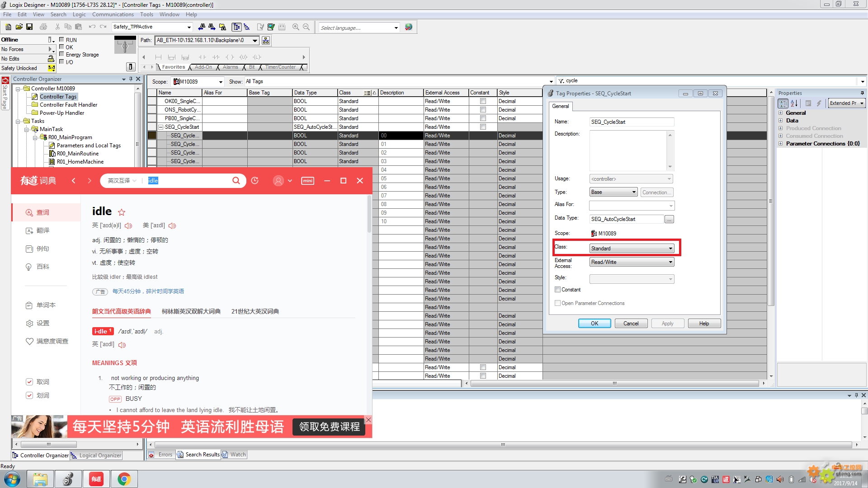Select 柯林斯英汉双解大词典 dictionary tab
The height and width of the screenshot is (488, 868).
click(191, 311)
